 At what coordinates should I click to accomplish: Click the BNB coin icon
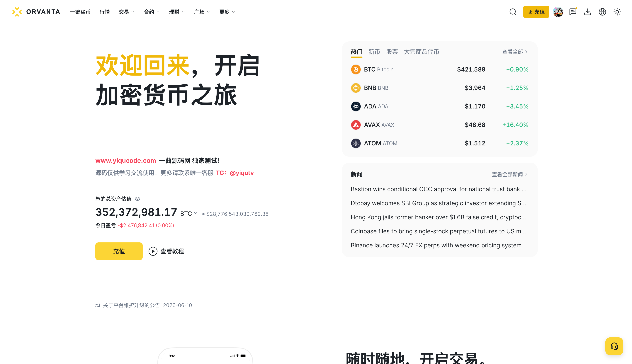356,88
